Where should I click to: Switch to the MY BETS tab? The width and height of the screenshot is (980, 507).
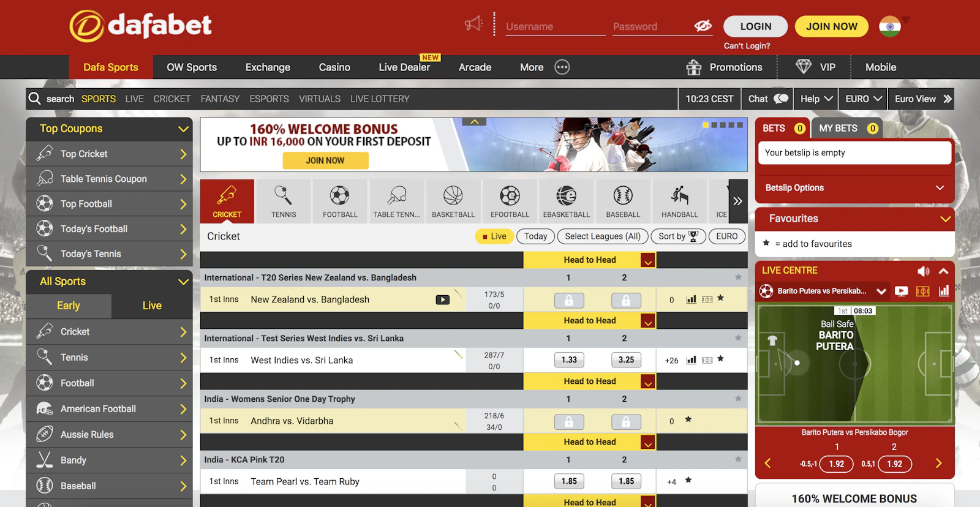point(848,128)
